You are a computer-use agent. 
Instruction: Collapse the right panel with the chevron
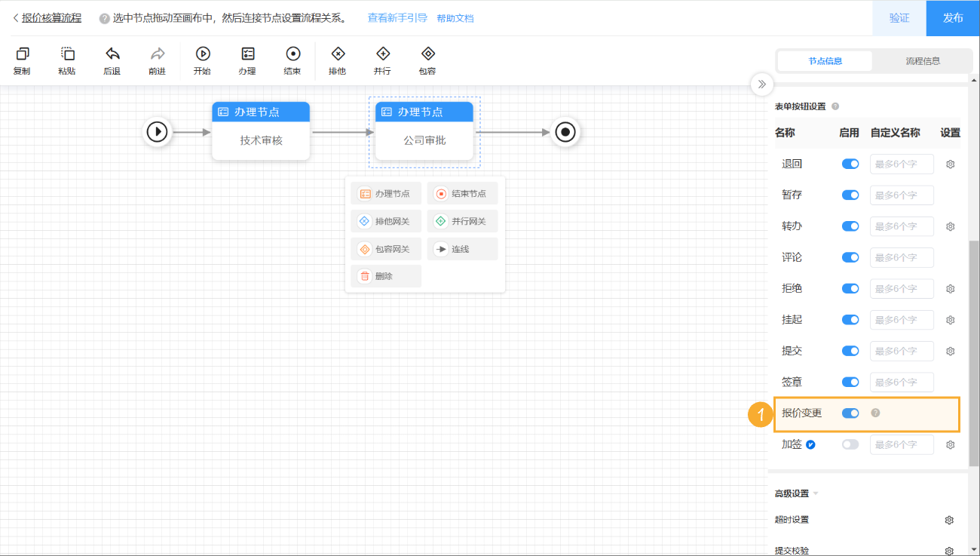click(x=762, y=84)
